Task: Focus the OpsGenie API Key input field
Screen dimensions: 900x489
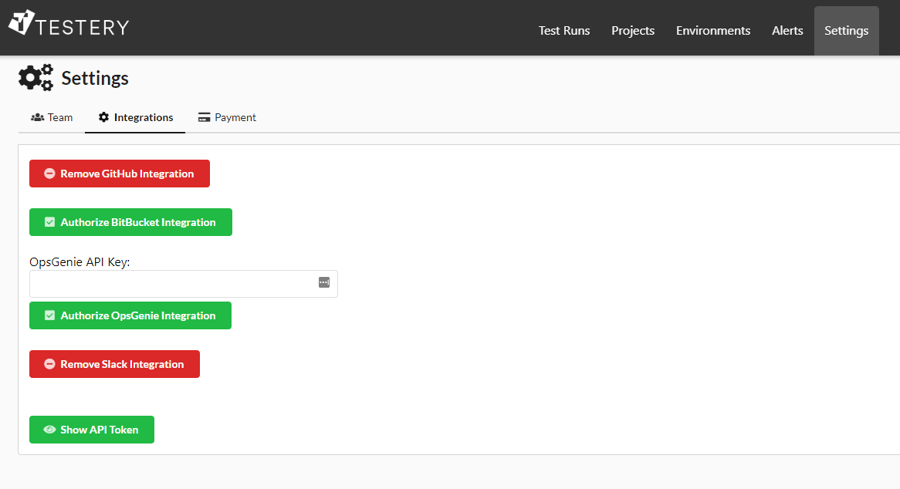Action: [183, 284]
